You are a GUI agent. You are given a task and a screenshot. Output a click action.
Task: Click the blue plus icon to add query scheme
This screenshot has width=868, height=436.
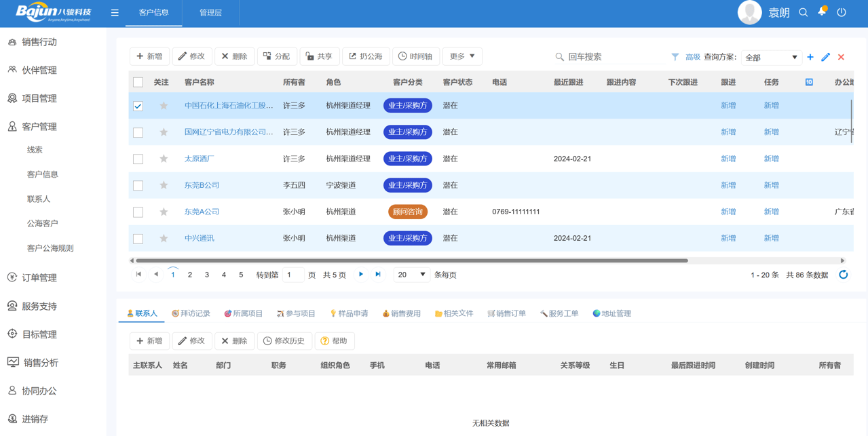(x=810, y=57)
